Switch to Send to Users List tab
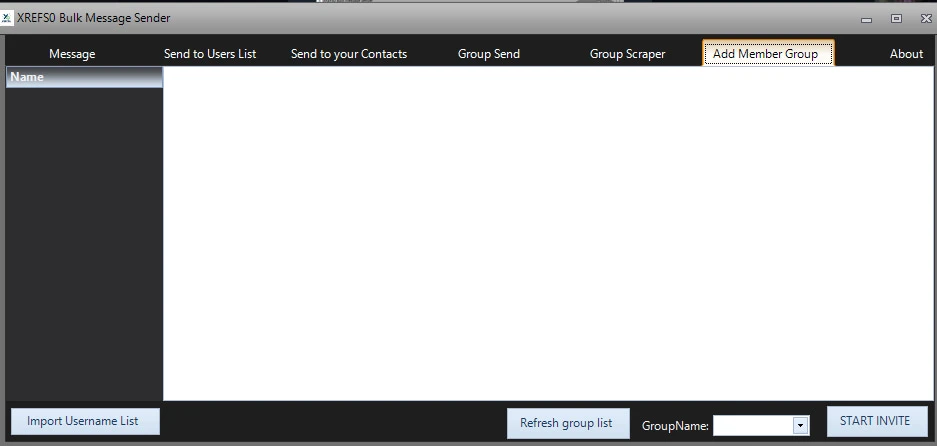 coord(210,54)
